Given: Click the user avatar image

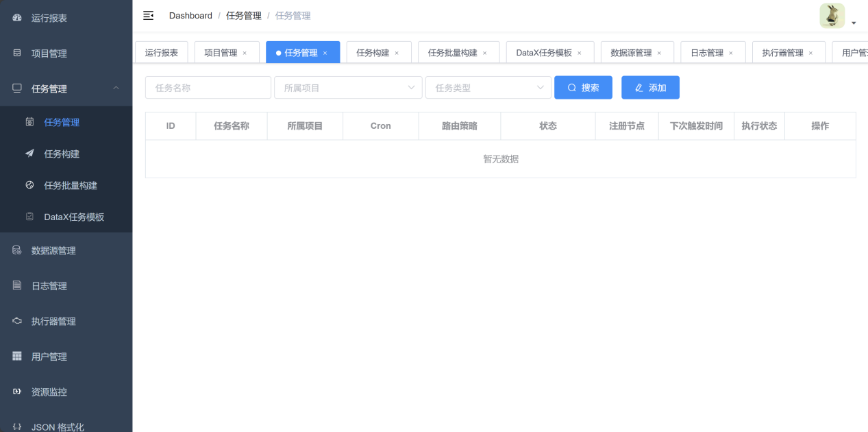Looking at the screenshot, I should pos(832,16).
